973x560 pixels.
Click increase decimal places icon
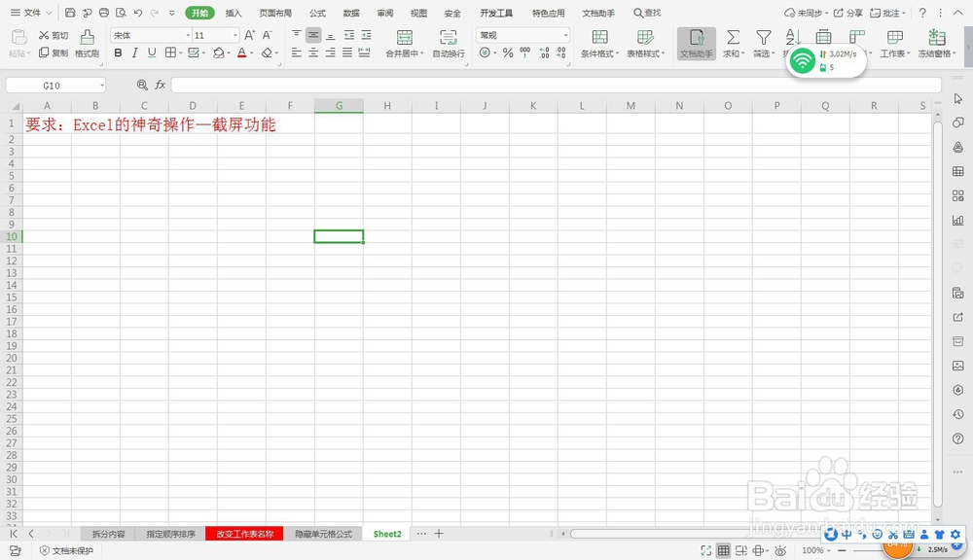pyautogui.click(x=544, y=52)
